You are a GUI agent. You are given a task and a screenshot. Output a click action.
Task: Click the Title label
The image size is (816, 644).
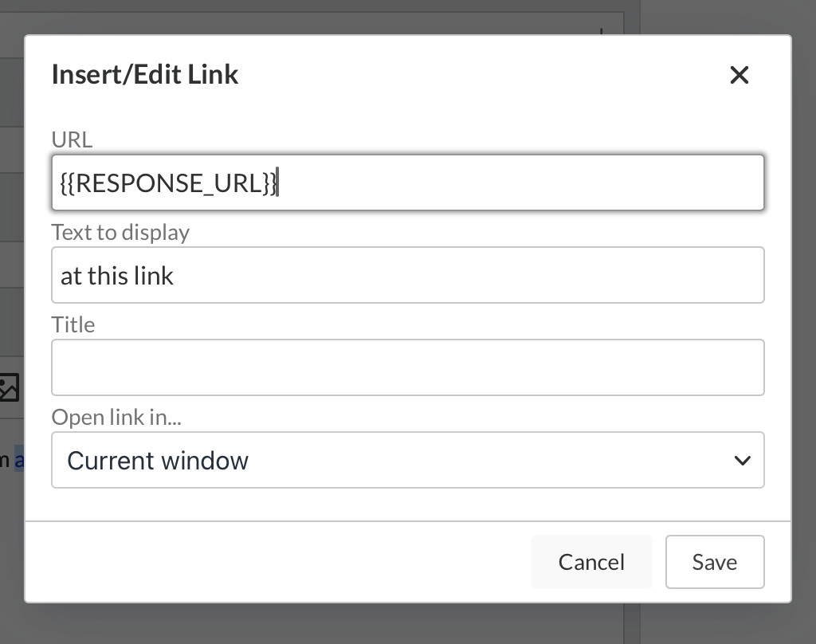(73, 324)
